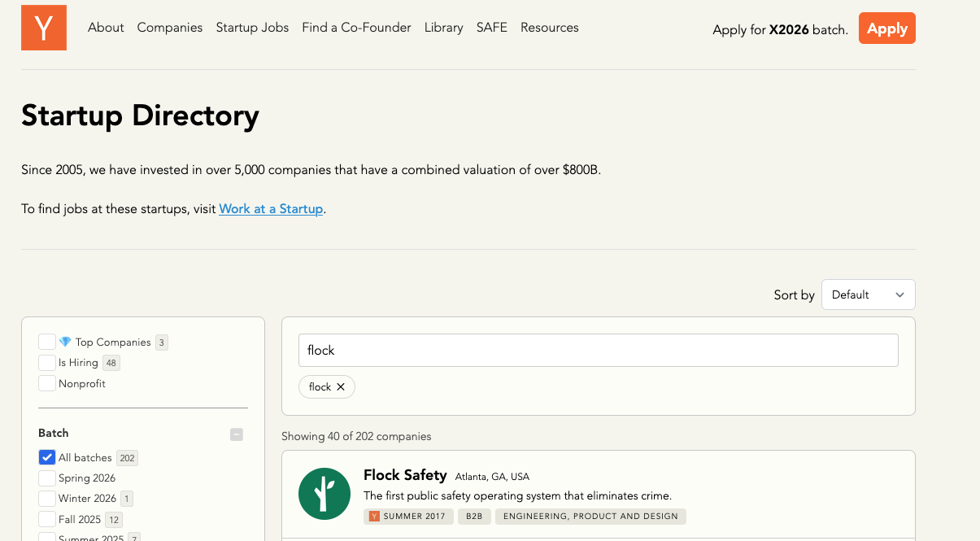The width and height of the screenshot is (980, 541).
Task: Follow the Work at a Startup link
Action: point(271,209)
